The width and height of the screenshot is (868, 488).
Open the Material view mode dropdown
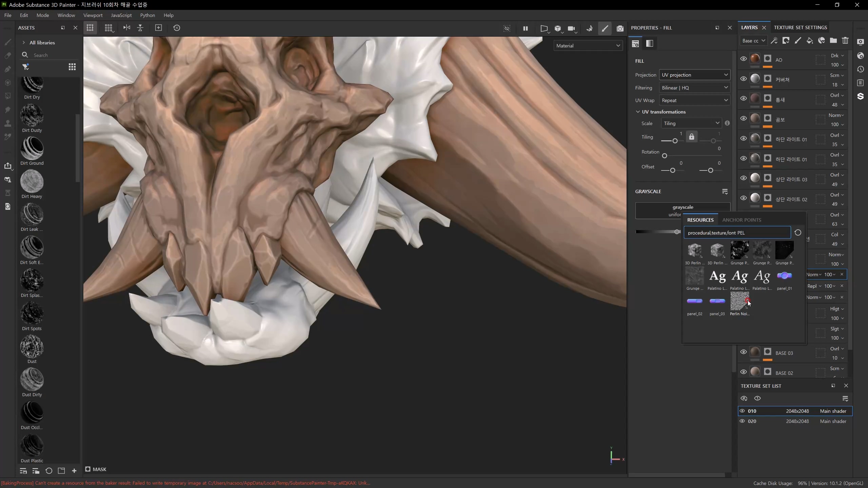pyautogui.click(x=588, y=46)
